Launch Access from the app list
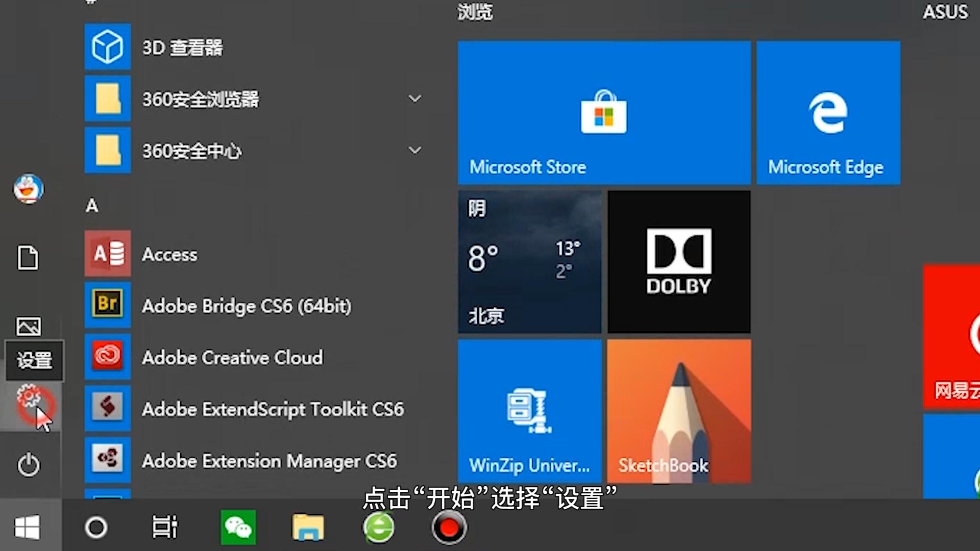980x551 pixels. tap(169, 254)
